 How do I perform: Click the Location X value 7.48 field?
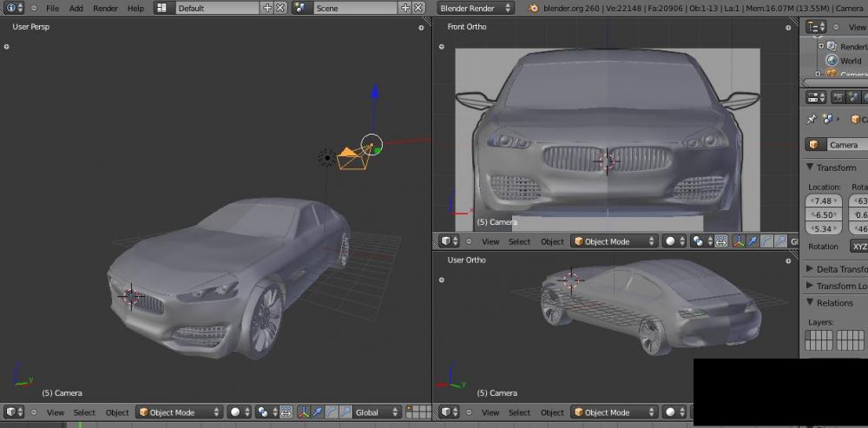[x=823, y=201]
